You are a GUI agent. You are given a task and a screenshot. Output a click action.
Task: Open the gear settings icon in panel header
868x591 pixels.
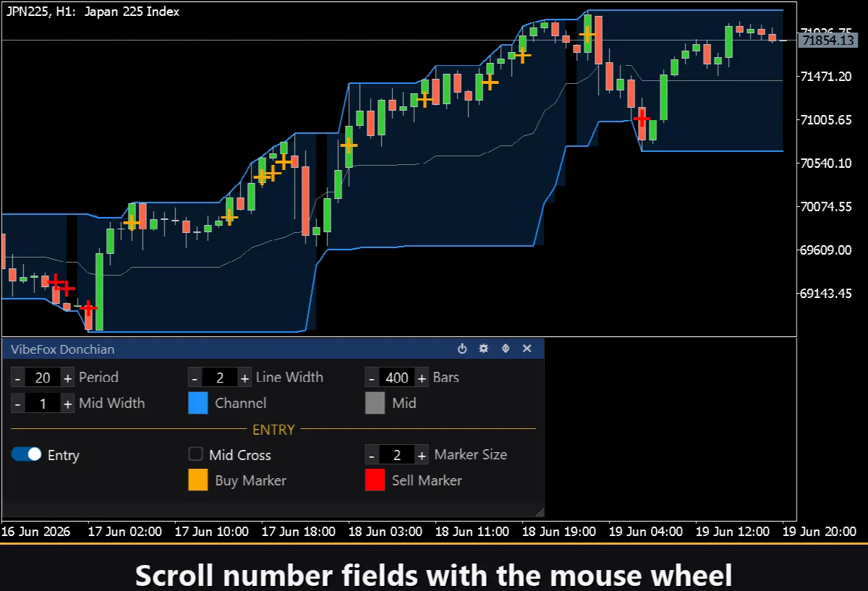pyautogui.click(x=484, y=349)
